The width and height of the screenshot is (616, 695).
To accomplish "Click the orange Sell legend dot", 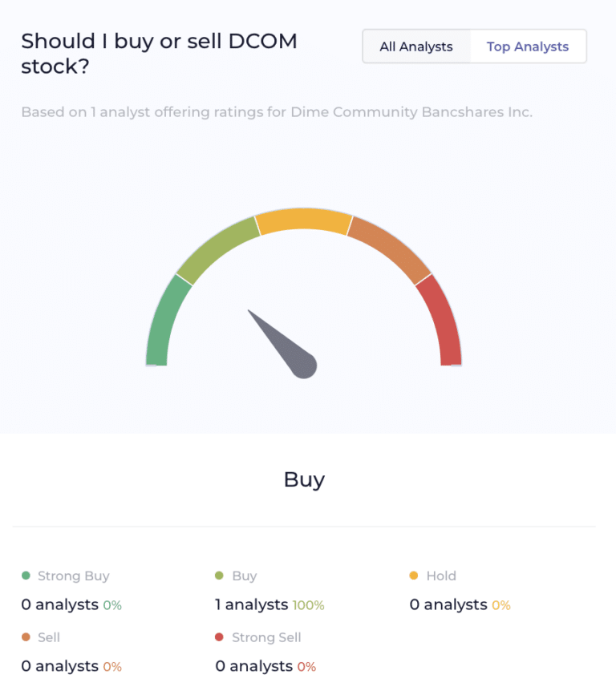I will 26,637.
